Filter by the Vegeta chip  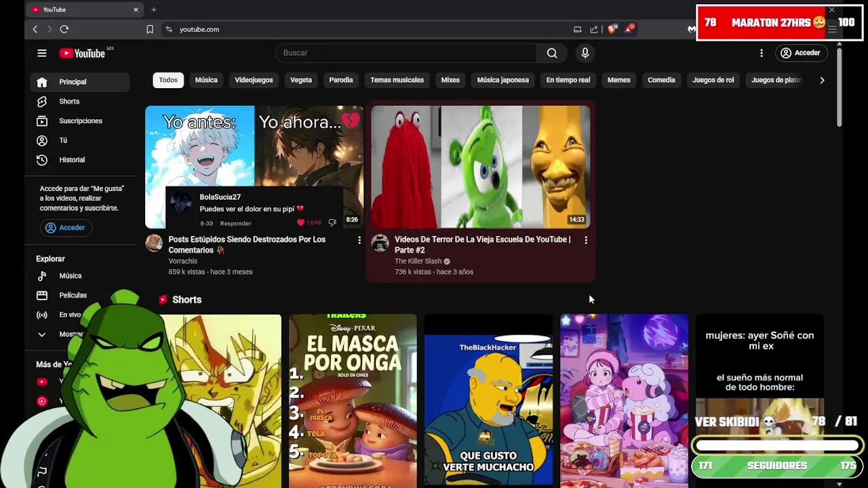[301, 80]
